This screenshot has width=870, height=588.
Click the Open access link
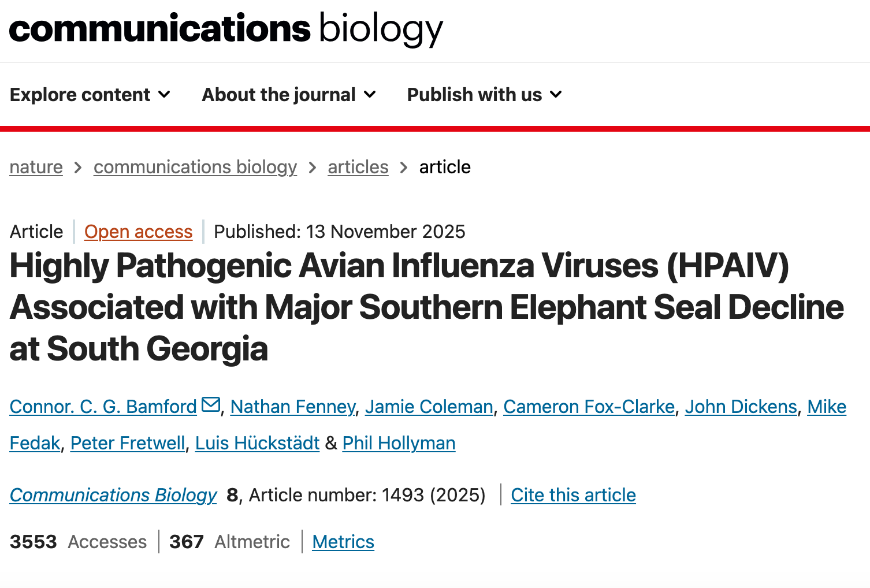point(138,232)
